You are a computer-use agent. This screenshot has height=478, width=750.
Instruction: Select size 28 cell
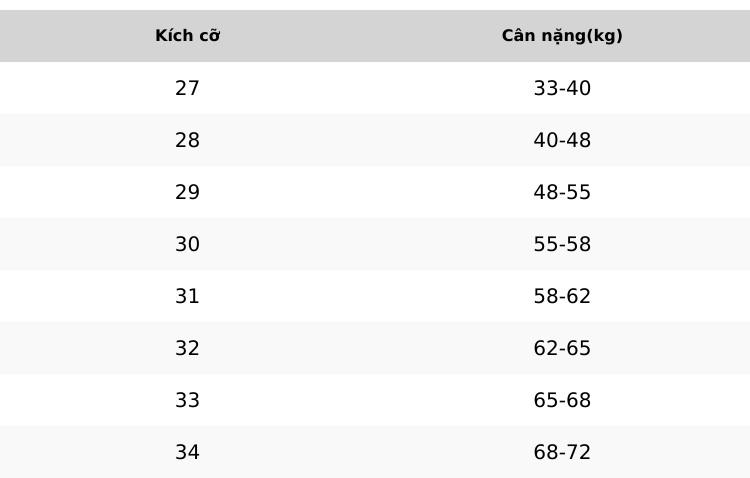(188, 140)
